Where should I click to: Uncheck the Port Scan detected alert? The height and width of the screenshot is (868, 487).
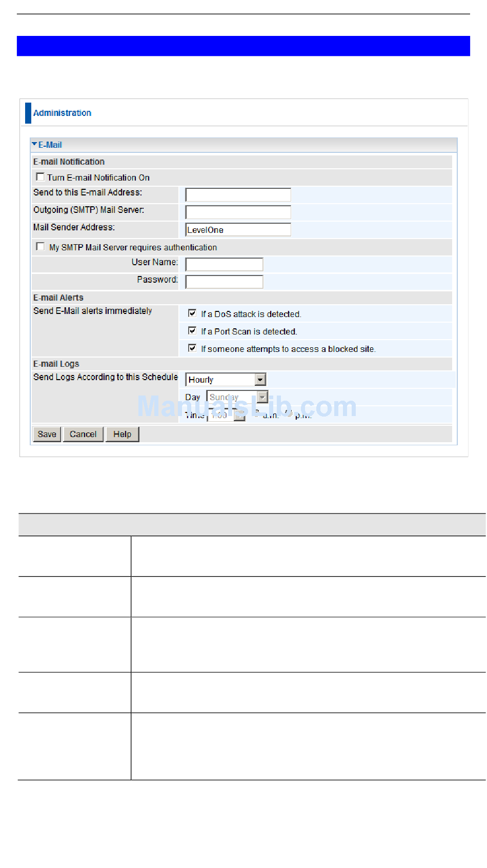pyautogui.click(x=192, y=331)
